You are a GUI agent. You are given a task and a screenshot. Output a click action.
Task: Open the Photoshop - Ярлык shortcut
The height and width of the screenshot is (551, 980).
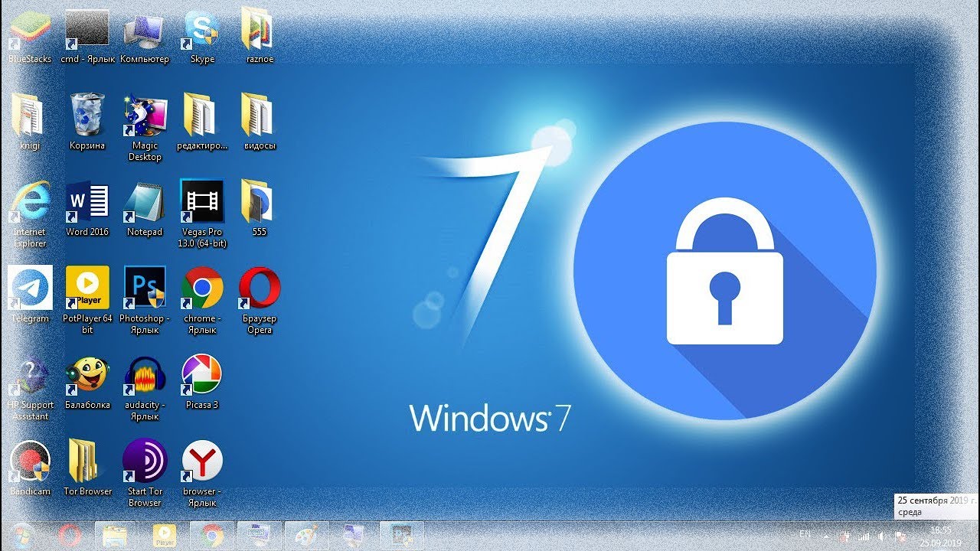[x=145, y=300]
